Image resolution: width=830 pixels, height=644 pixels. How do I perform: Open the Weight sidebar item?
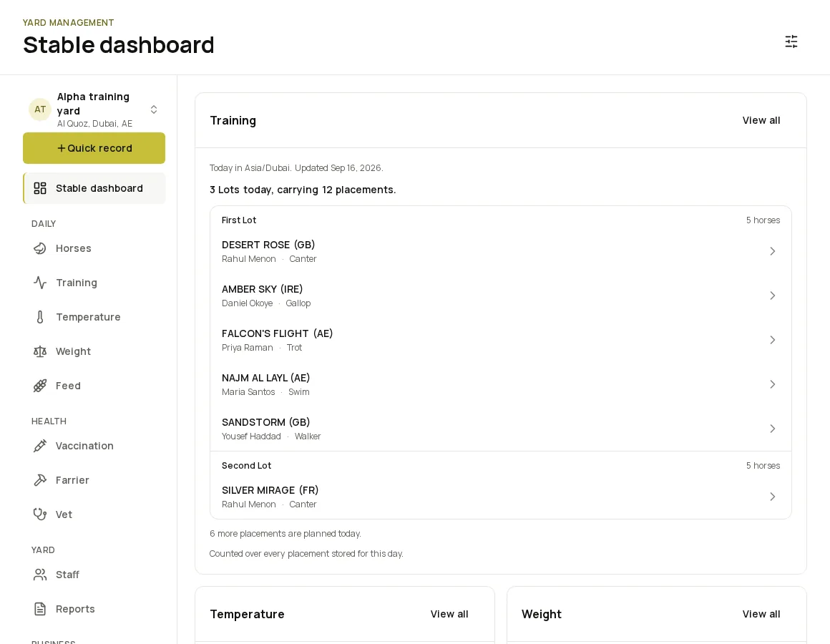pyautogui.click(x=94, y=351)
